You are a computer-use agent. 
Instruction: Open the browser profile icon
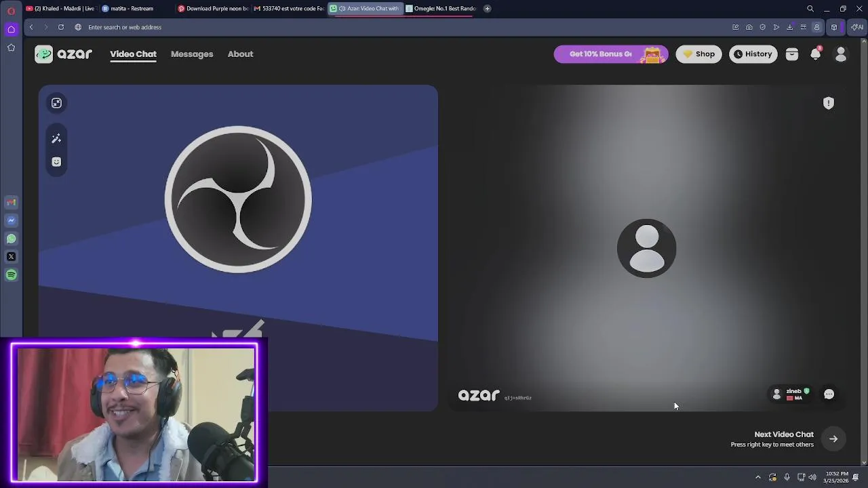(x=816, y=27)
